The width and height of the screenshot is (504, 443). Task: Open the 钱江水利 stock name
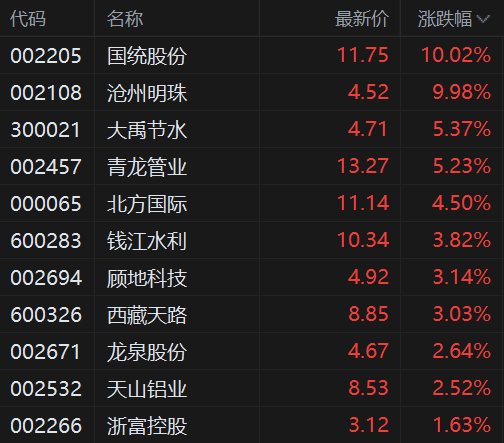pyautogui.click(x=147, y=241)
